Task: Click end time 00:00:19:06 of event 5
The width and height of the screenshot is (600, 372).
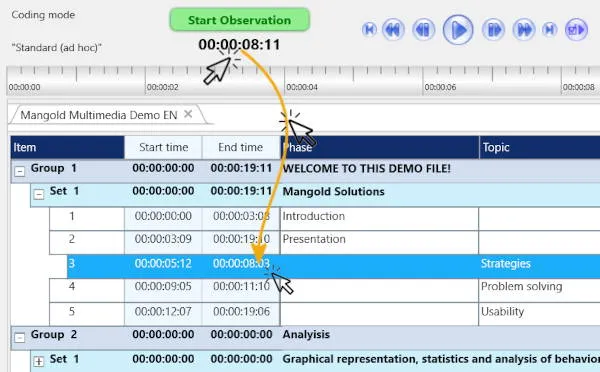Action: point(241,312)
